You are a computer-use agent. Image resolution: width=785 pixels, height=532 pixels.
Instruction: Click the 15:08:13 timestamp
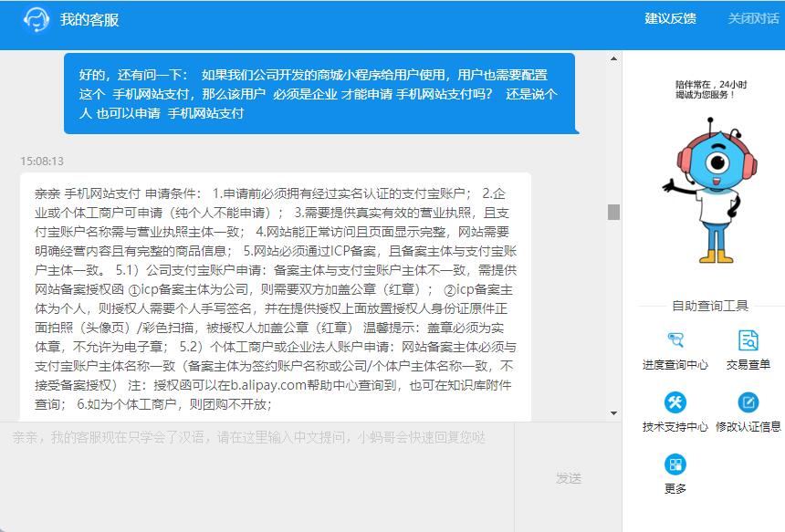(x=42, y=162)
